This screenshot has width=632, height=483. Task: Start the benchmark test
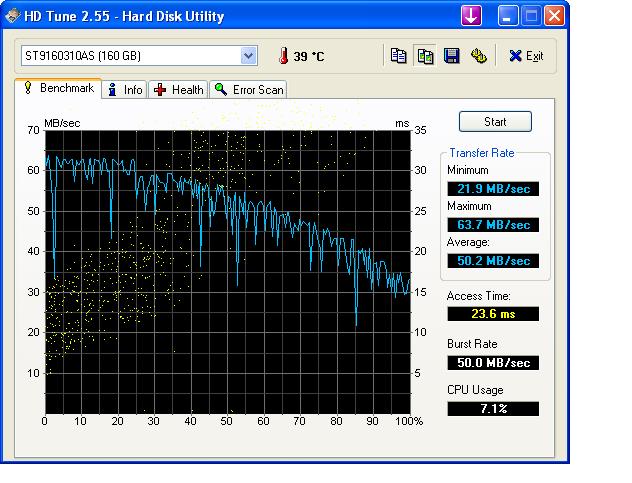pos(495,122)
